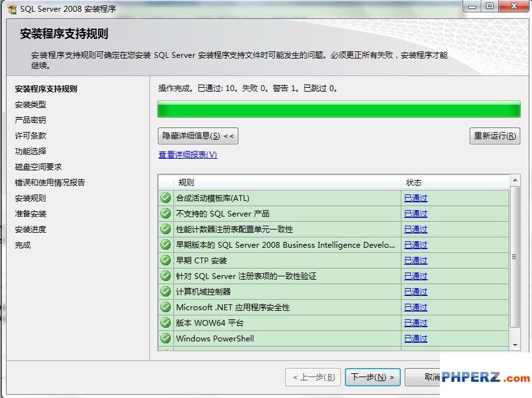
Task: Click rule text 计算机域控制器
Action: pyautogui.click(x=203, y=292)
